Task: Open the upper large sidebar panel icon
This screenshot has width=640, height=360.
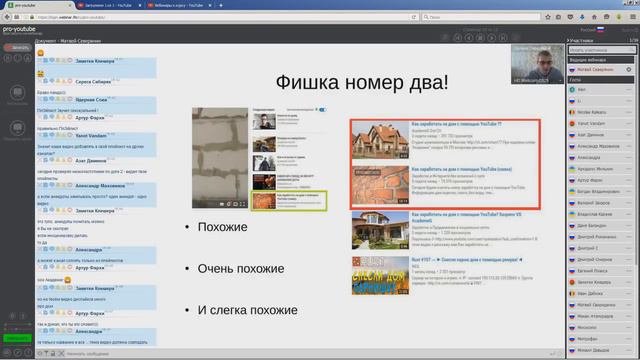Action: [17, 93]
